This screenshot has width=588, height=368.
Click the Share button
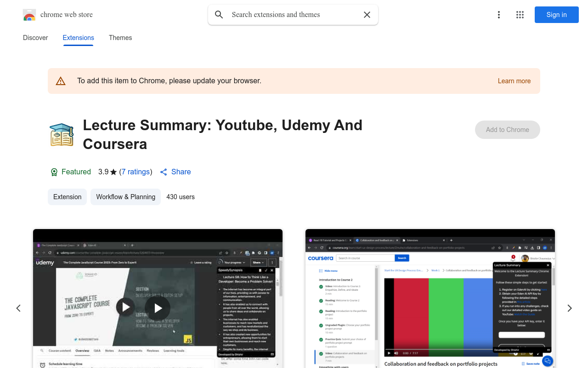(x=175, y=172)
